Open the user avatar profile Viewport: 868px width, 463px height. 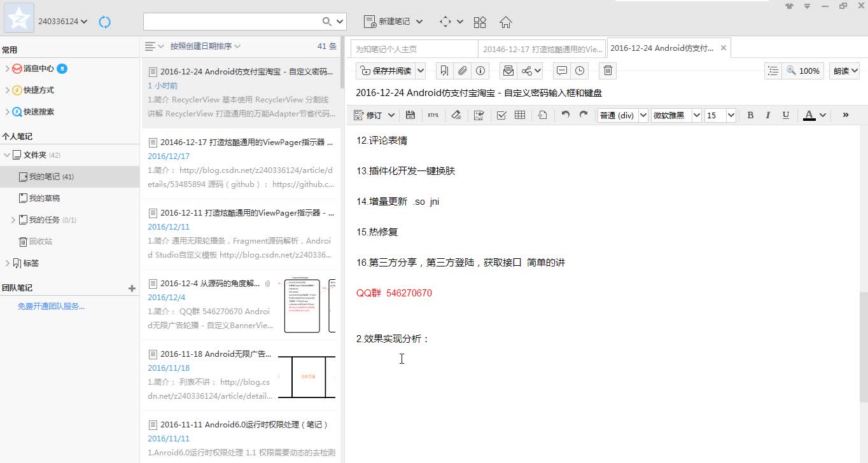(x=19, y=18)
